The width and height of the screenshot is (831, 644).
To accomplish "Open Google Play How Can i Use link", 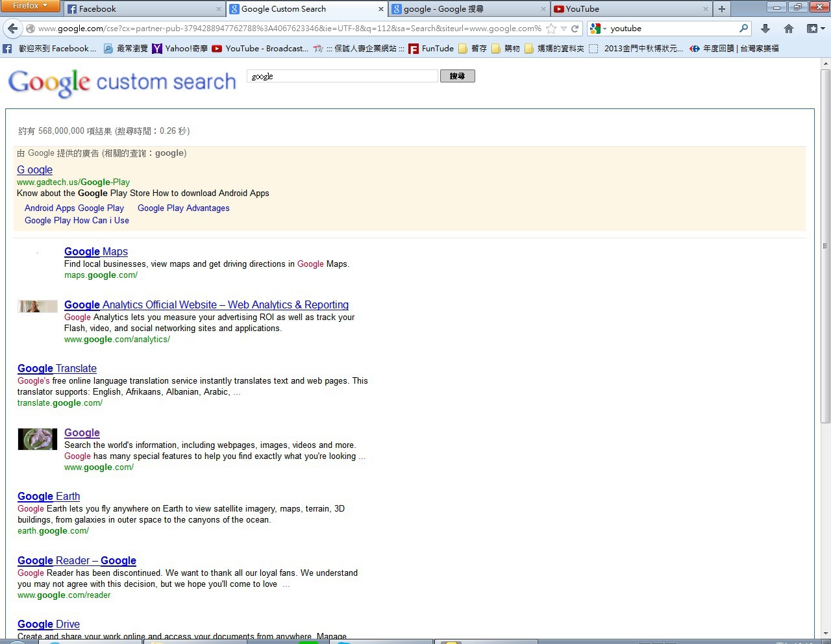I will pyautogui.click(x=77, y=221).
